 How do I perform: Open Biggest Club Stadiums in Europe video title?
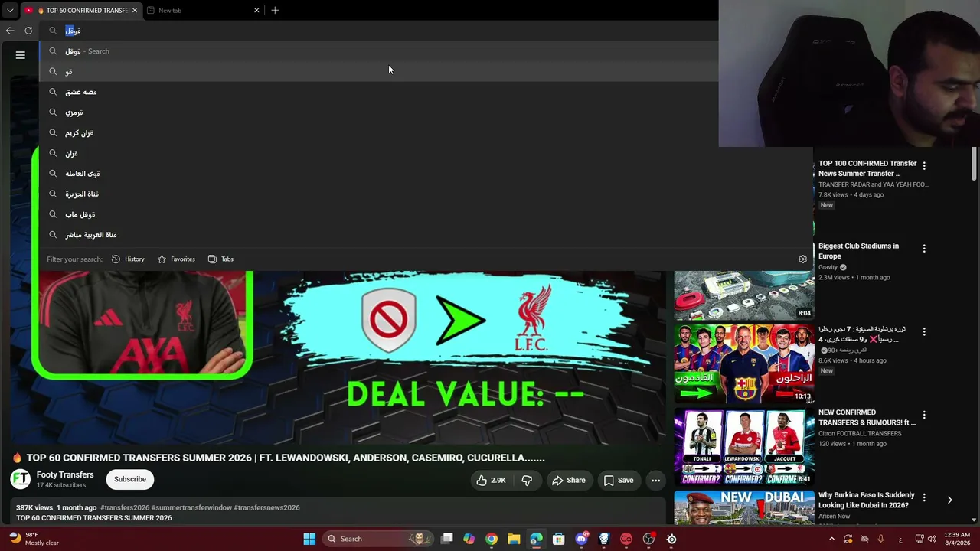[x=858, y=251]
